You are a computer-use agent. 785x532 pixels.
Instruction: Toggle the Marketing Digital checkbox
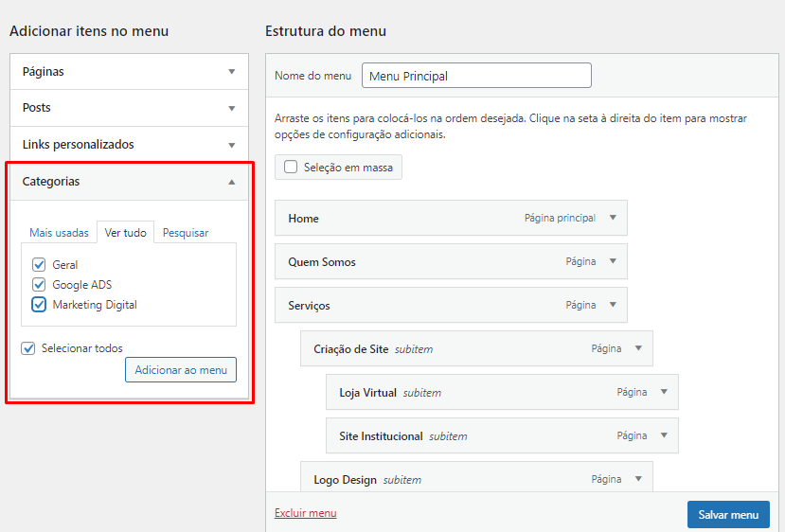point(39,305)
